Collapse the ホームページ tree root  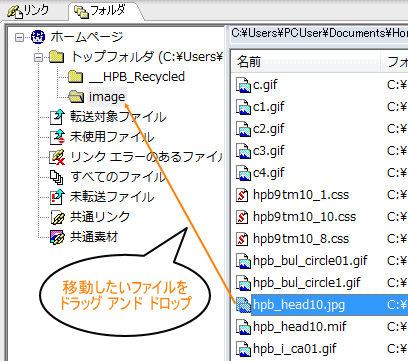coord(20,37)
